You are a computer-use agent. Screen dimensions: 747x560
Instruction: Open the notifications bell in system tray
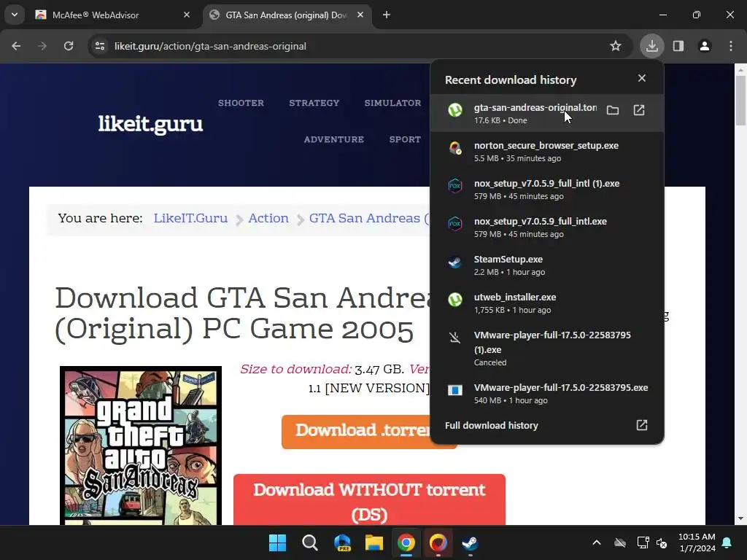(727, 542)
